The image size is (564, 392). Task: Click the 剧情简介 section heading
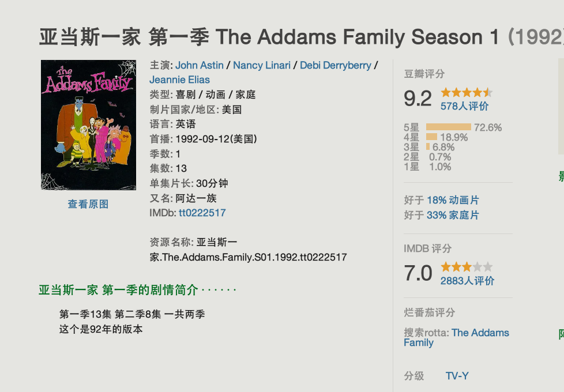pos(118,290)
